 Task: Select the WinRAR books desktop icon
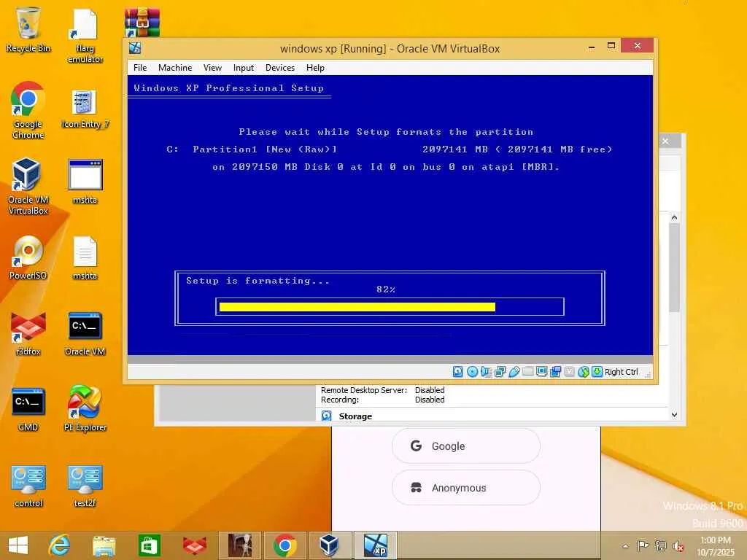point(142,23)
